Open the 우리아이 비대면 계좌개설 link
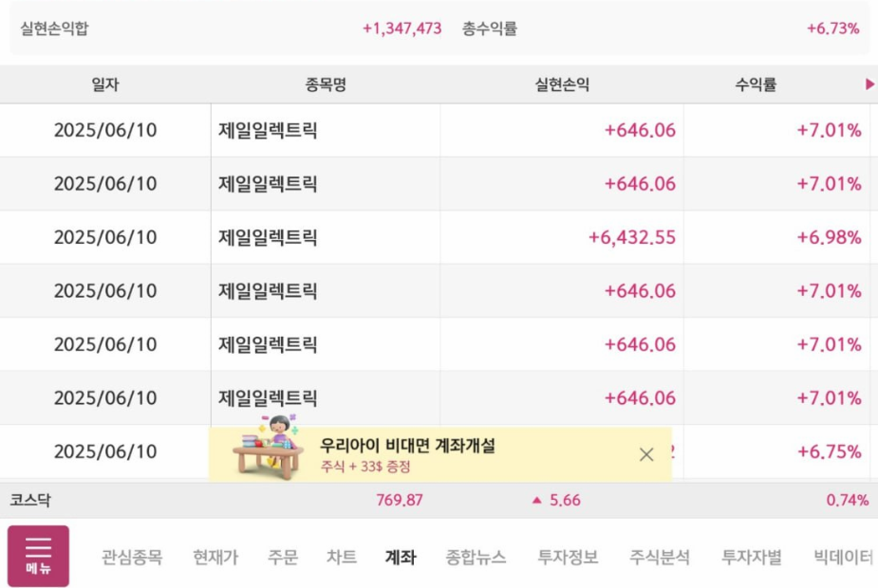 click(407, 446)
